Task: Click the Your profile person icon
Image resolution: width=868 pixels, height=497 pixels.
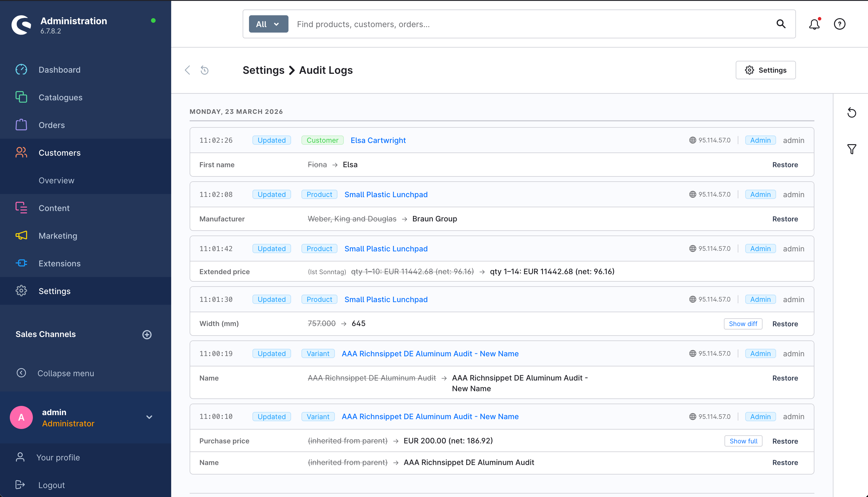Action: point(20,457)
